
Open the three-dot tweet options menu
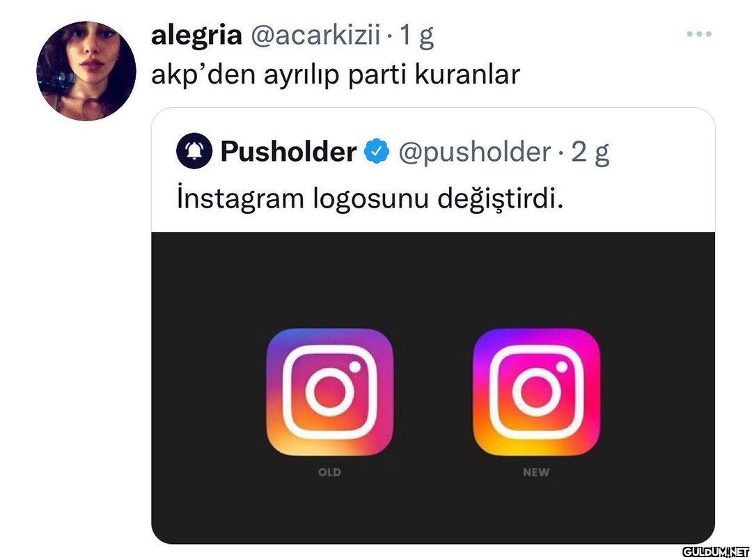[699, 33]
